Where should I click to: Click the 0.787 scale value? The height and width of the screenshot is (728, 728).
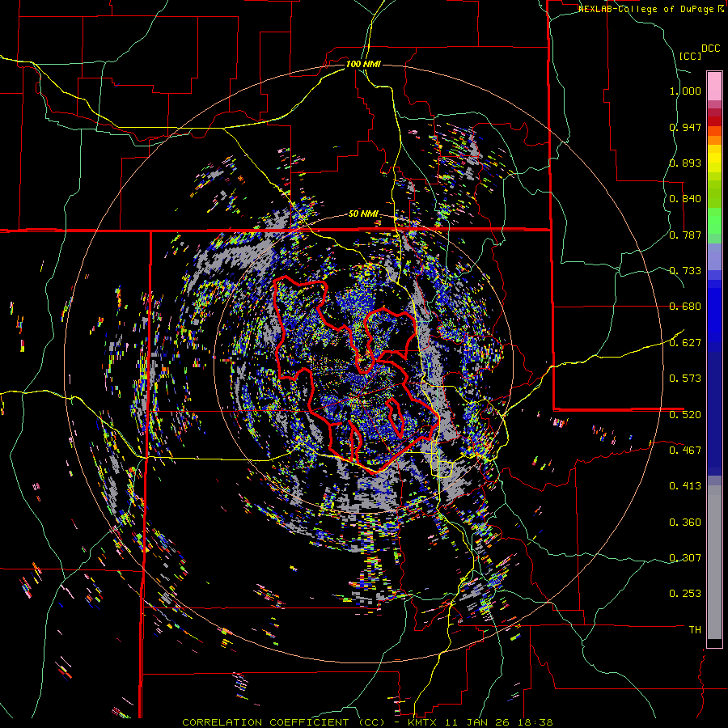click(685, 235)
